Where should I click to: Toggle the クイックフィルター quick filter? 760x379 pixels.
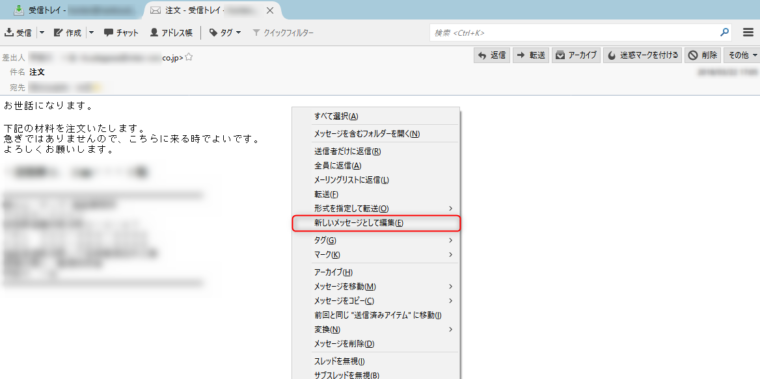coord(284,33)
